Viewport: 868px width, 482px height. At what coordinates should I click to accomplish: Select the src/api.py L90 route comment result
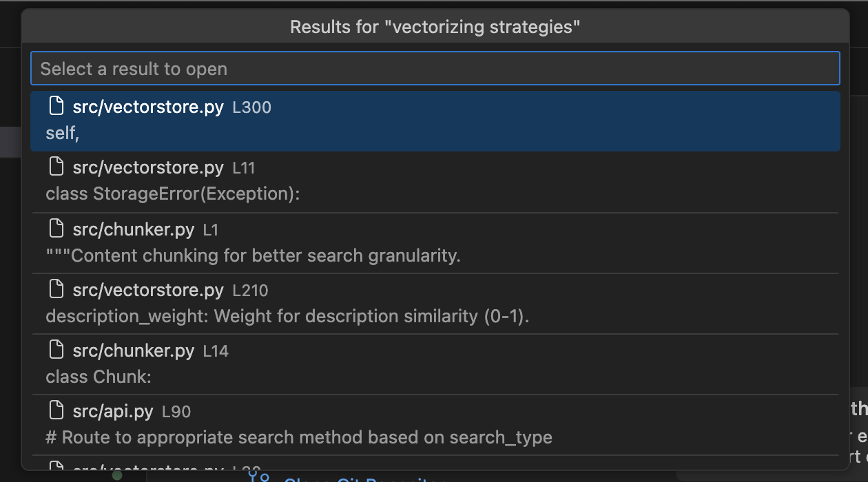(434, 423)
